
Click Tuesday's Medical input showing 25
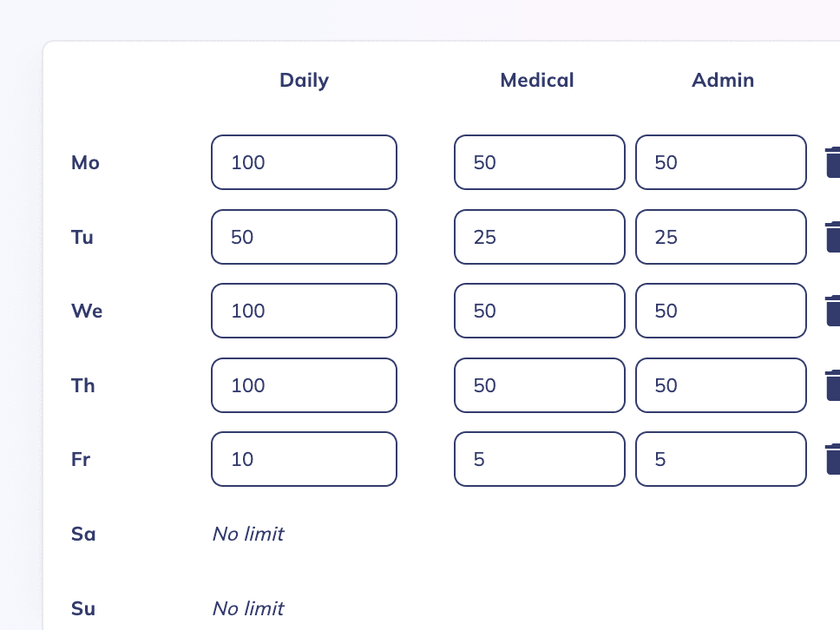click(x=539, y=237)
